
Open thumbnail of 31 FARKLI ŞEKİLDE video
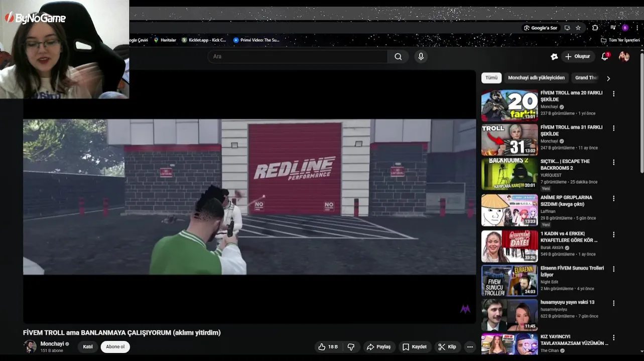509,140
